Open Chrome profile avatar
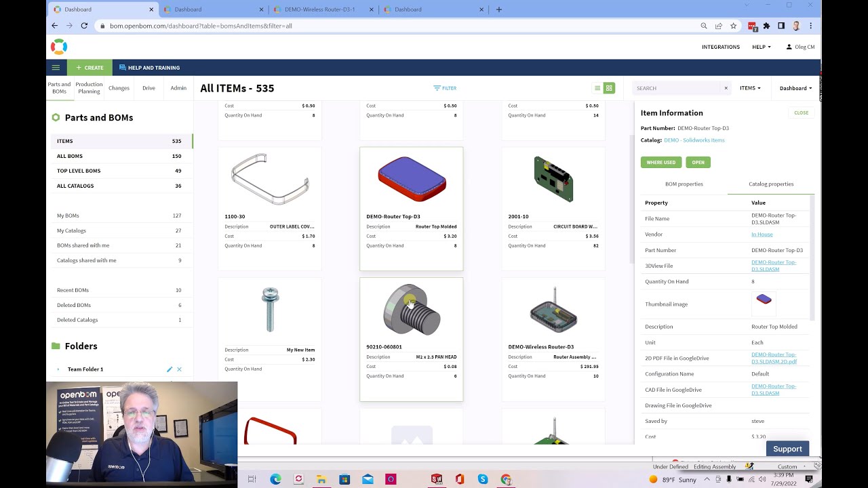This screenshot has width=868, height=488. coord(796,26)
